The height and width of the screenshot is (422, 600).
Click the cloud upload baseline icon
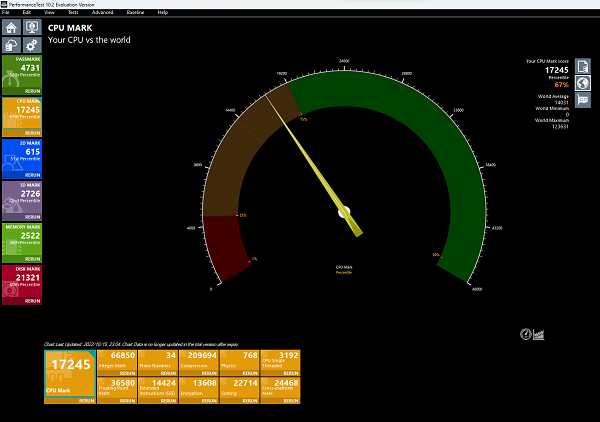coord(11,45)
